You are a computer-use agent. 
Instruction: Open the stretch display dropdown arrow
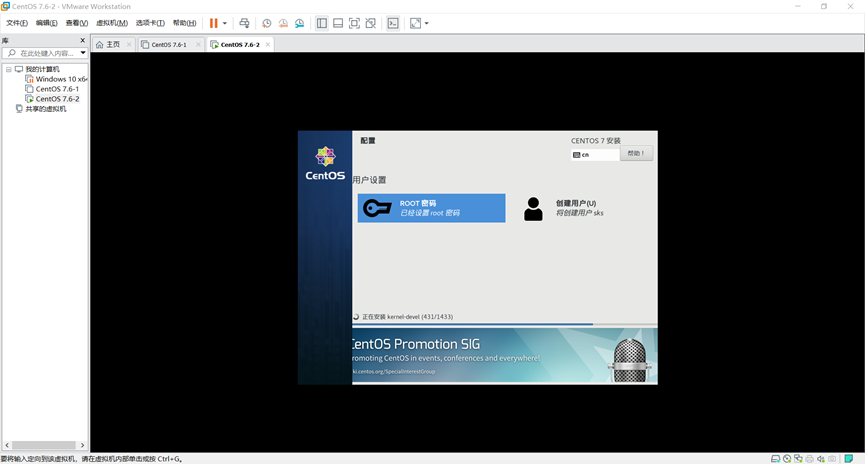pos(426,23)
